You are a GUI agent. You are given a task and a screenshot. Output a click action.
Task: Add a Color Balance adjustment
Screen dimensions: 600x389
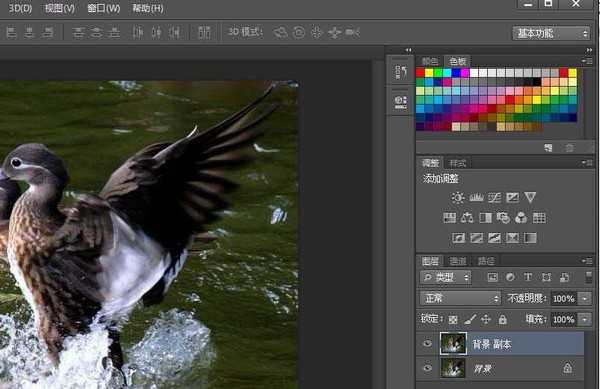tap(467, 218)
